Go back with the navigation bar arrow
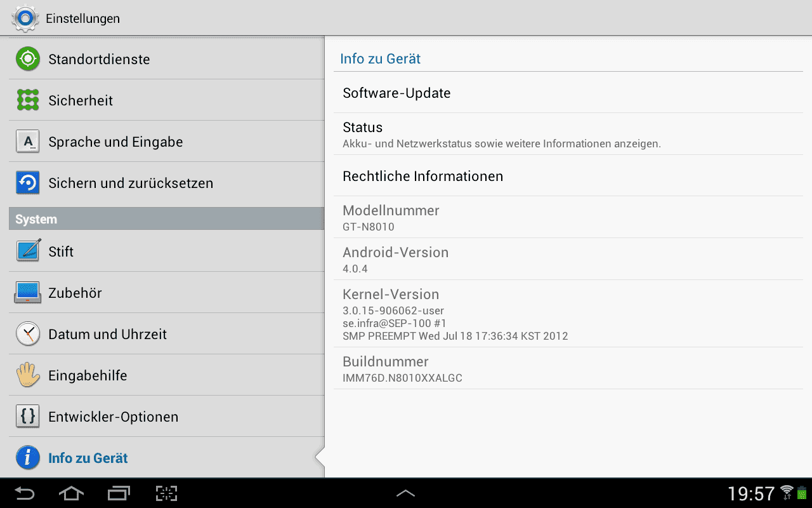 (25, 493)
